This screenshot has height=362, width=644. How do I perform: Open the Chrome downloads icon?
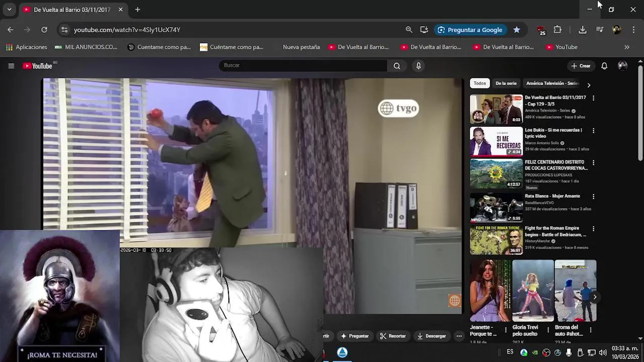point(583,30)
